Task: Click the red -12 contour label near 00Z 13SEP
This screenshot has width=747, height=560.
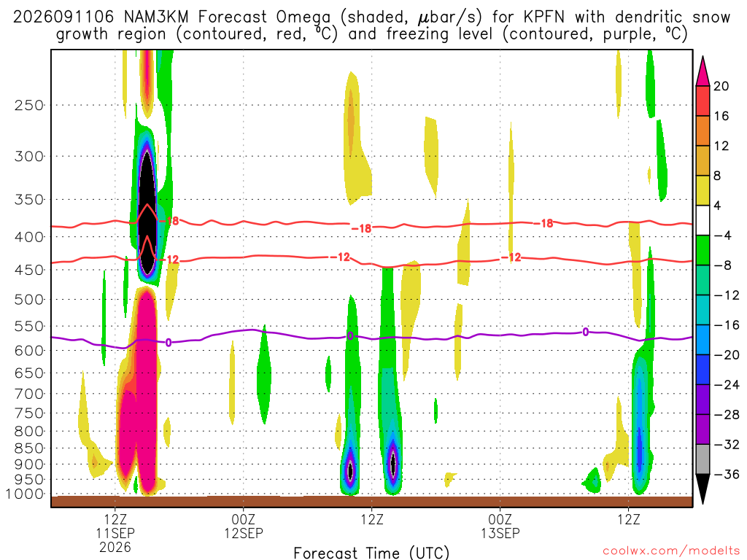Action: (511, 257)
